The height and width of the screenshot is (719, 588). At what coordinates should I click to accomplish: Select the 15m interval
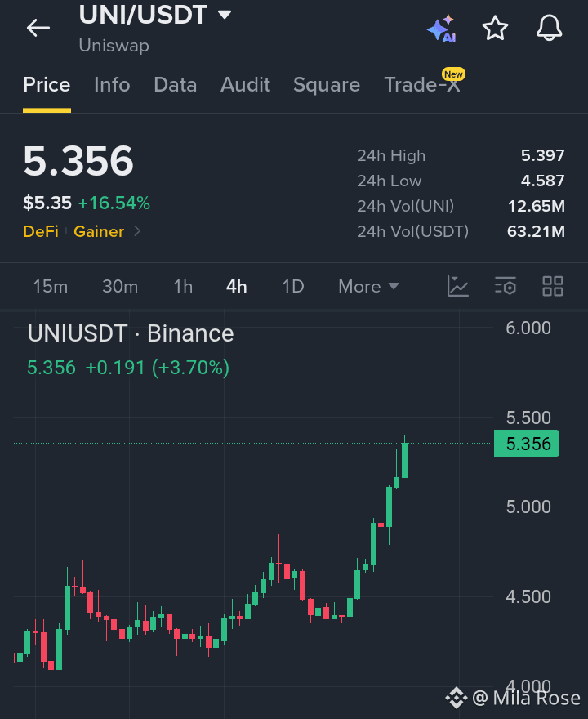(51, 287)
